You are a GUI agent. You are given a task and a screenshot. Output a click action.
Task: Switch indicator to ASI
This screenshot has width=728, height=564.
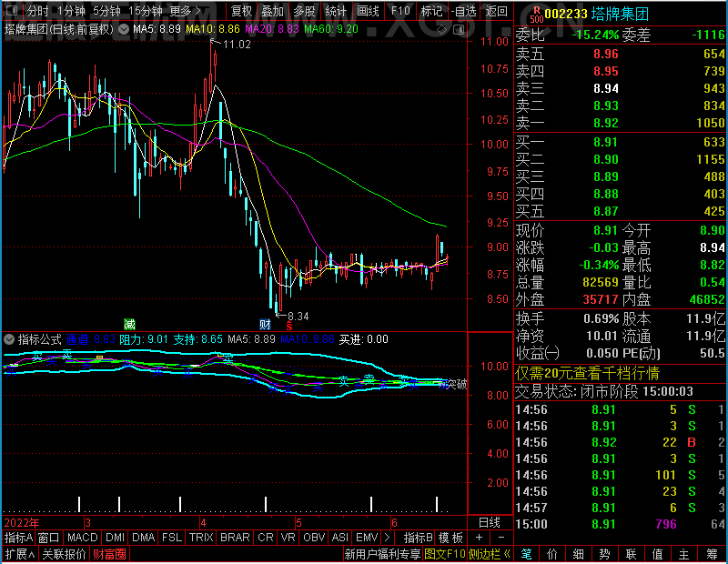click(x=339, y=538)
